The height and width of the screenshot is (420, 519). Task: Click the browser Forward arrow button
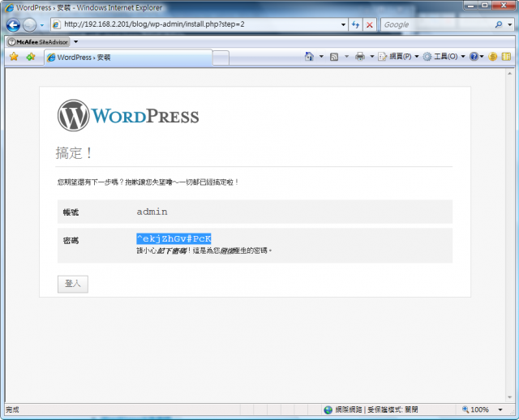click(30, 25)
